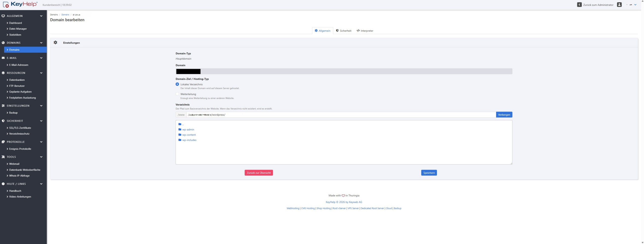Click the Dedicated Root Server footer link
Viewport: 644px width, 244px height.
(x=372, y=208)
